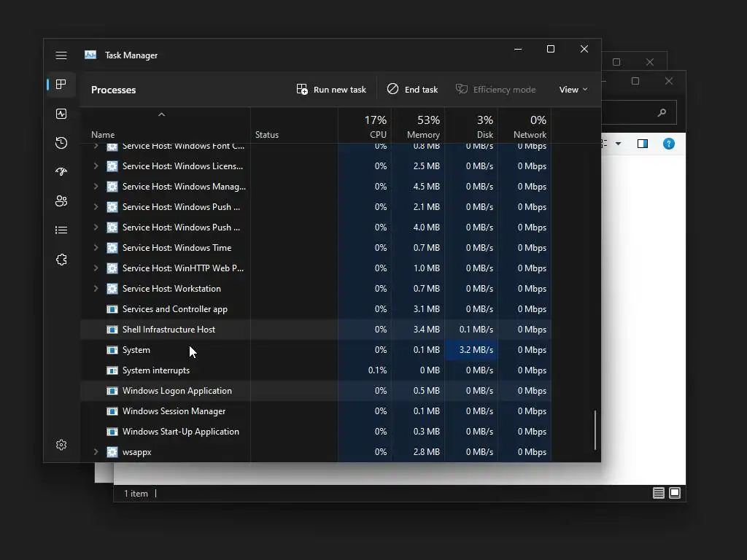747x560 pixels.
Task: Expand the 4.0 MB Windows Push service host
Action: click(x=96, y=227)
